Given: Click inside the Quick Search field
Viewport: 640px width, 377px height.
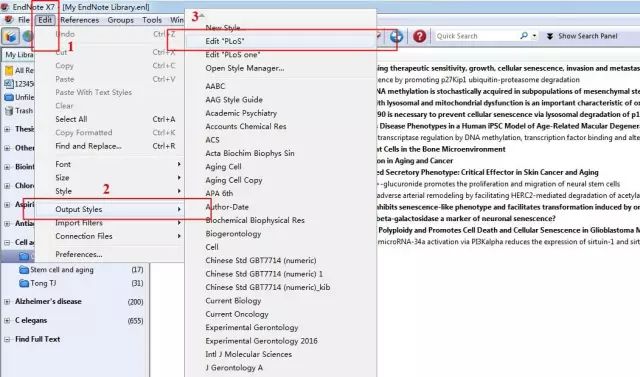Looking at the screenshot, I should coord(476,36).
